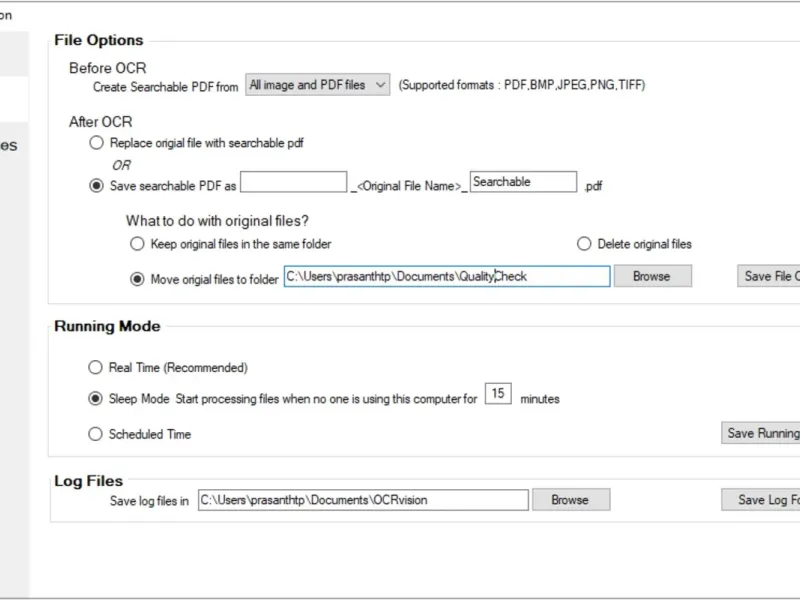The width and height of the screenshot is (800, 600).
Task: Select 'Move origial files to folder' option
Action: coord(137,279)
